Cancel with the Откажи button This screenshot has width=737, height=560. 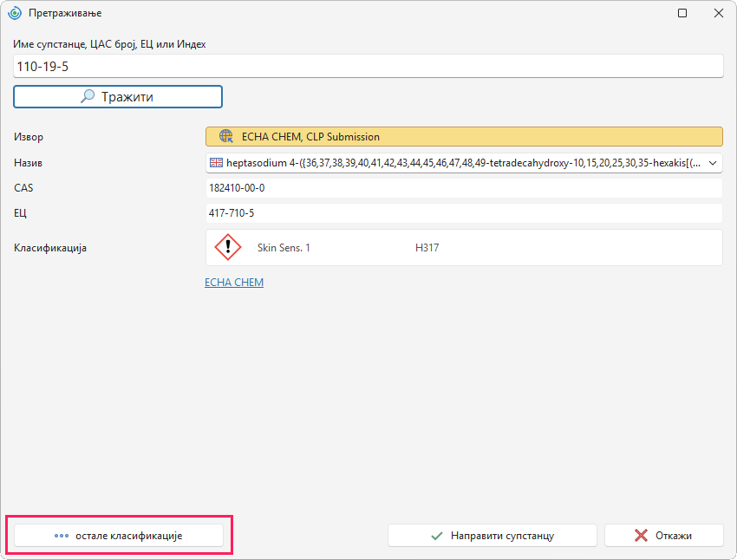663,536
